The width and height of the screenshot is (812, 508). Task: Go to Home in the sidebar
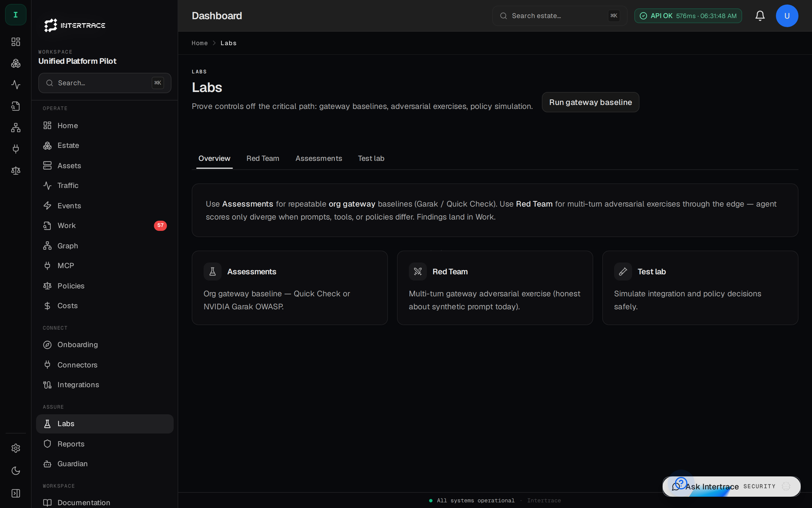point(105,126)
